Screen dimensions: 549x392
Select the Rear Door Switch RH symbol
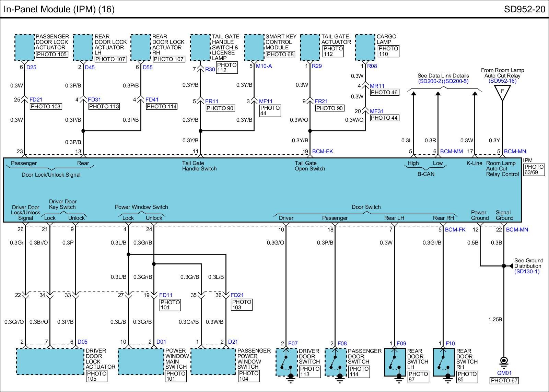click(444, 362)
